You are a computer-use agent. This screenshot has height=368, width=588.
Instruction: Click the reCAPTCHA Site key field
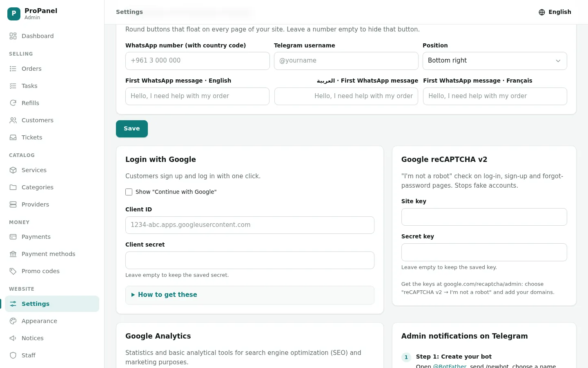[484, 217]
